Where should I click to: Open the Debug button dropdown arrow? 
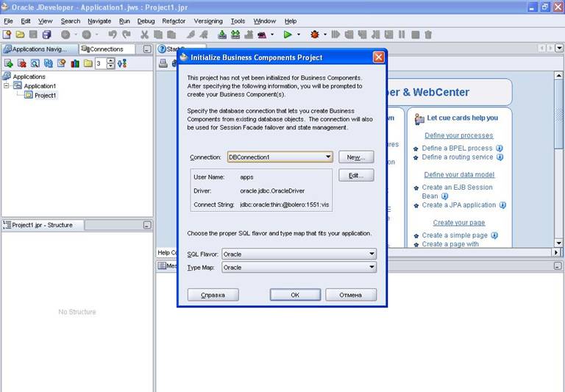pyautogui.click(x=325, y=35)
